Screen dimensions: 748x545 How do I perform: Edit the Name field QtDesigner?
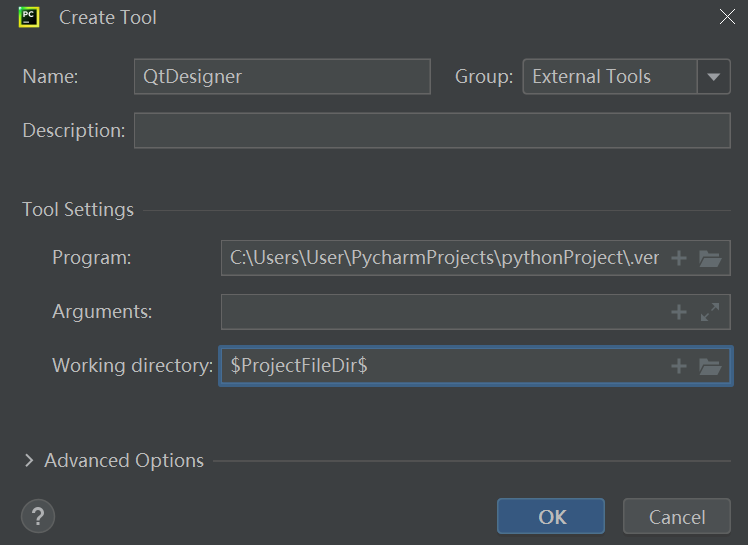[x=282, y=76]
